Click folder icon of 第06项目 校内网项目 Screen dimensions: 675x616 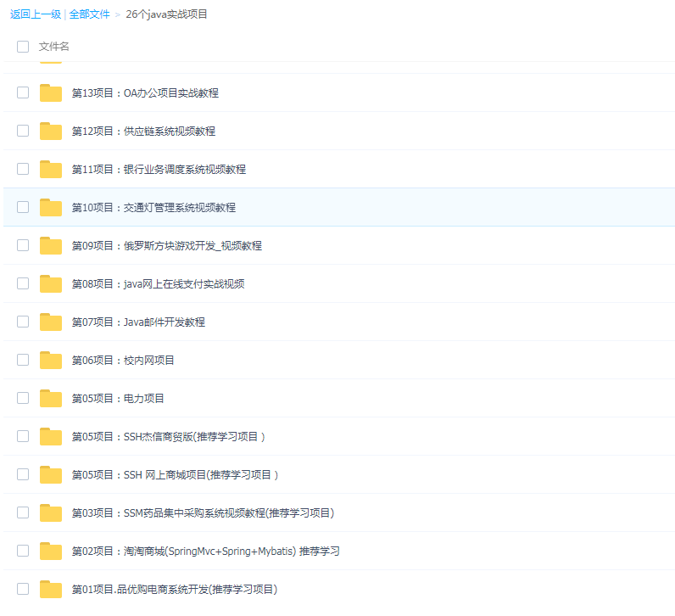coord(51,360)
